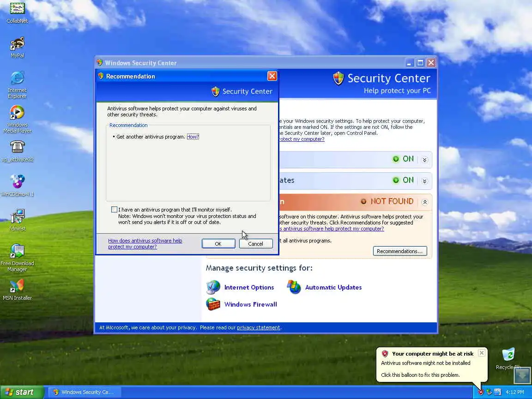Open the Automatic Updates settings link
This screenshot has width=532, height=399.
coord(333,287)
